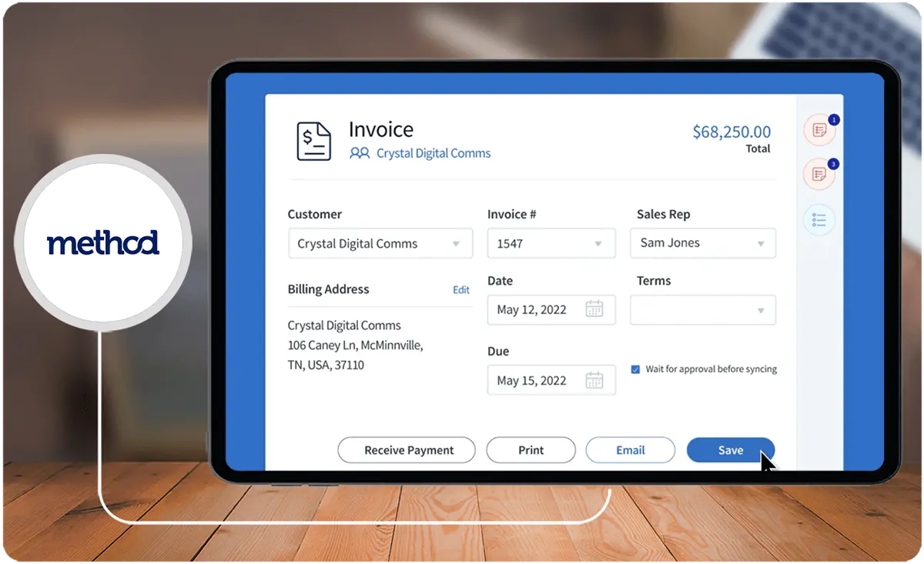Screen dimensions: 924x564
Task: Click the invoice document icon
Action: coord(314,142)
